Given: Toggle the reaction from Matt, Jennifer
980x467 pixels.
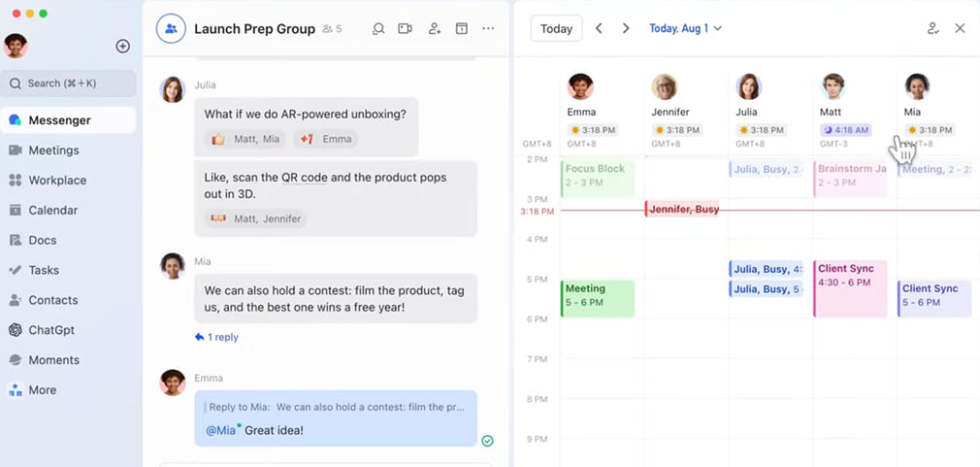Looking at the screenshot, I should pyautogui.click(x=255, y=218).
